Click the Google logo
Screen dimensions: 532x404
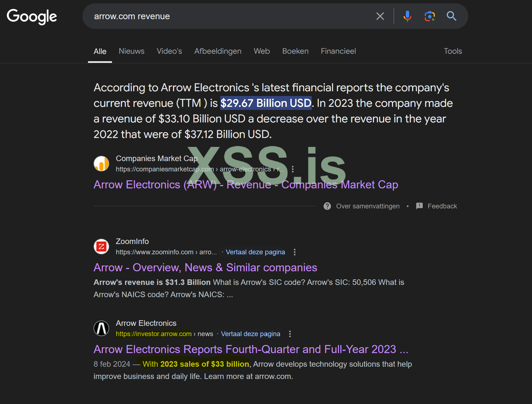coord(32,16)
